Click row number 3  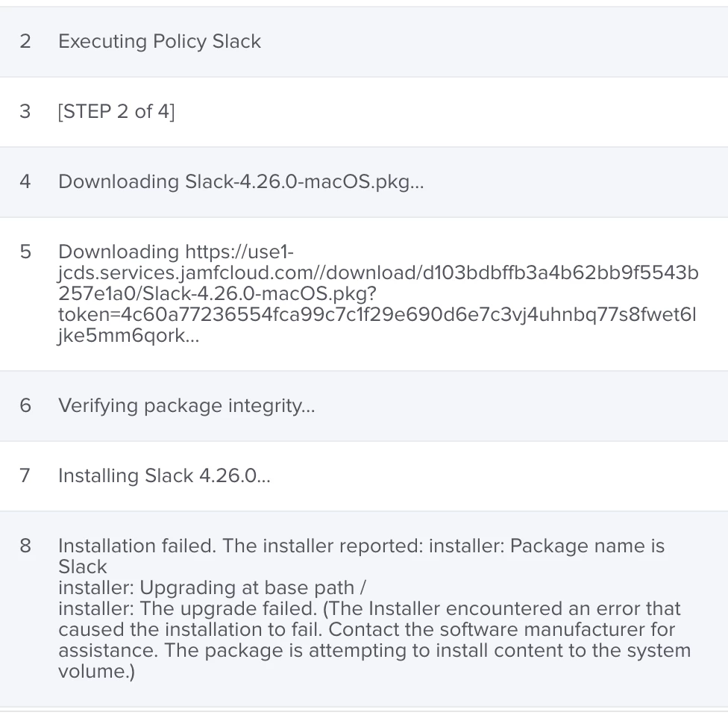click(x=25, y=111)
